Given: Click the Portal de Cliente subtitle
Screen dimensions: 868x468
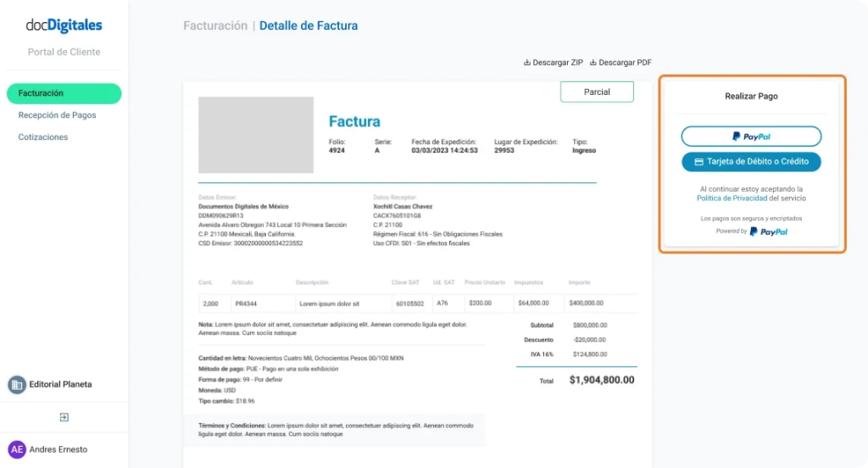Looking at the screenshot, I should [64, 52].
